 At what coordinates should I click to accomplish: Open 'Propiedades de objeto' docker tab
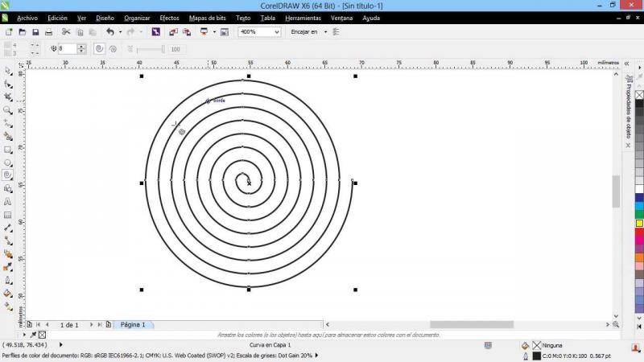(629, 111)
